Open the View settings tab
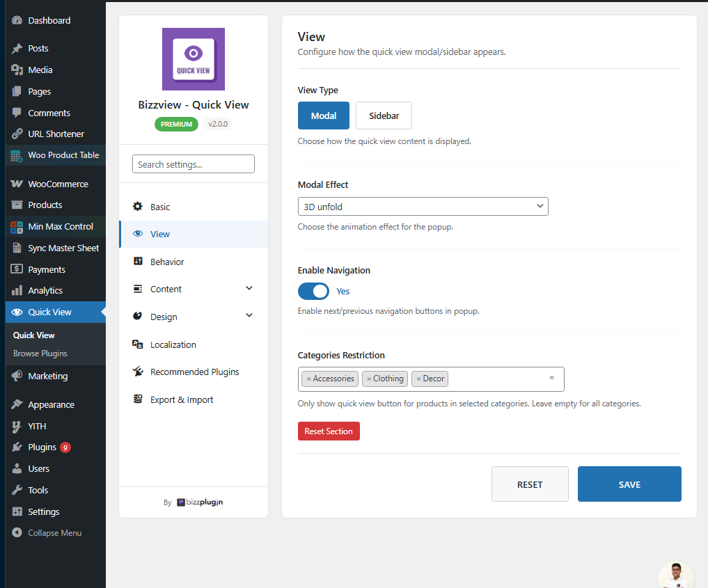708x588 pixels. pyautogui.click(x=194, y=235)
